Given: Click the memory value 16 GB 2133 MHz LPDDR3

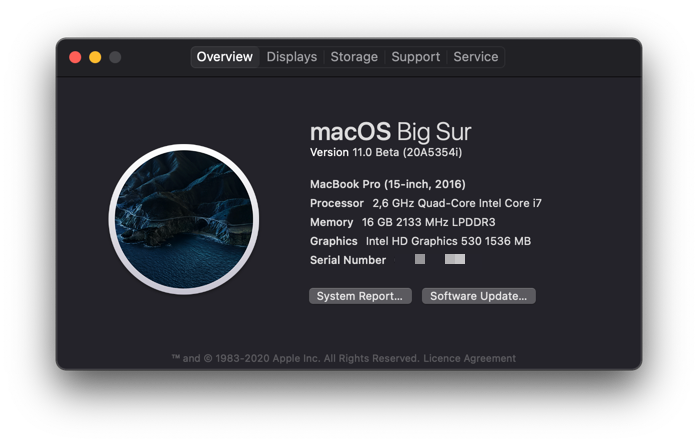Looking at the screenshot, I should 428,222.
